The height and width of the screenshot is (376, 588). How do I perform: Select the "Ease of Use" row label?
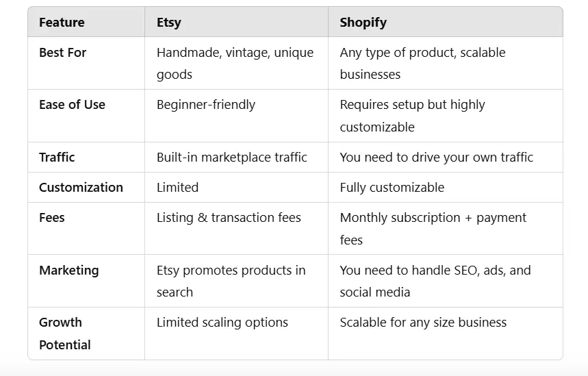pyautogui.click(x=72, y=105)
